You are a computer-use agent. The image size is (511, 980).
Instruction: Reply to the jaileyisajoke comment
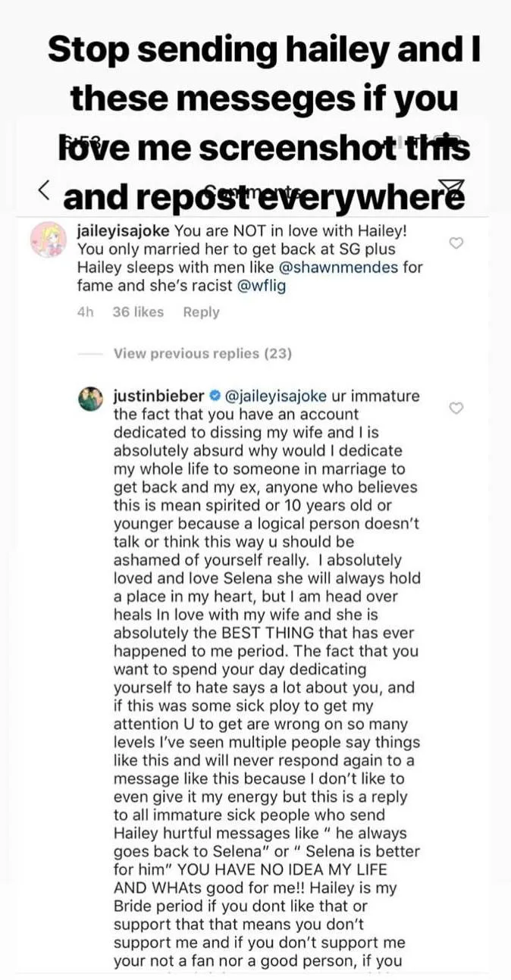201,312
